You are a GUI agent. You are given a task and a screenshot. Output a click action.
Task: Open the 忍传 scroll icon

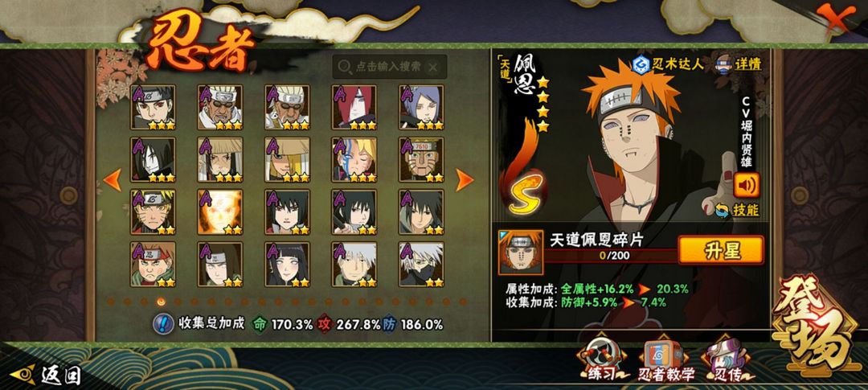[727, 359]
